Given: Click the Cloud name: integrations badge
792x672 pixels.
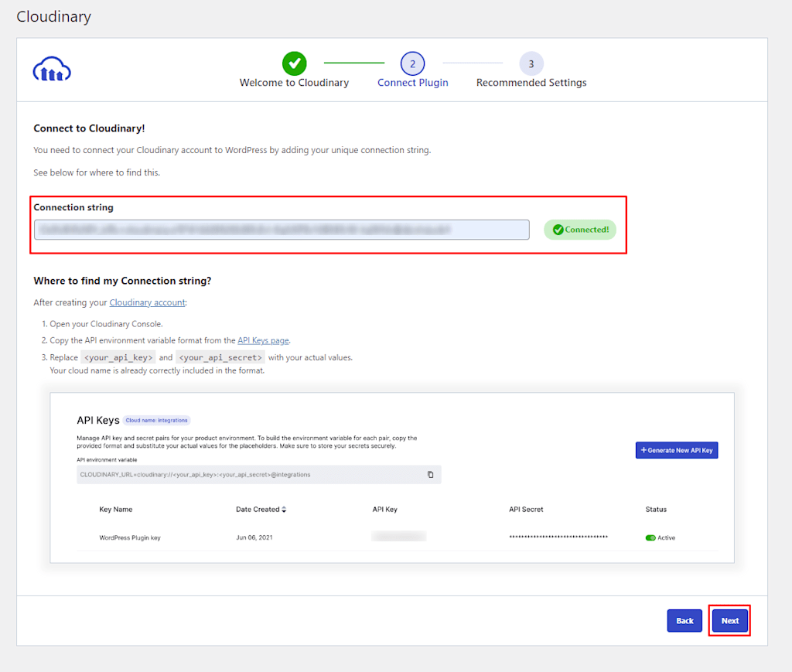Looking at the screenshot, I should 156,420.
